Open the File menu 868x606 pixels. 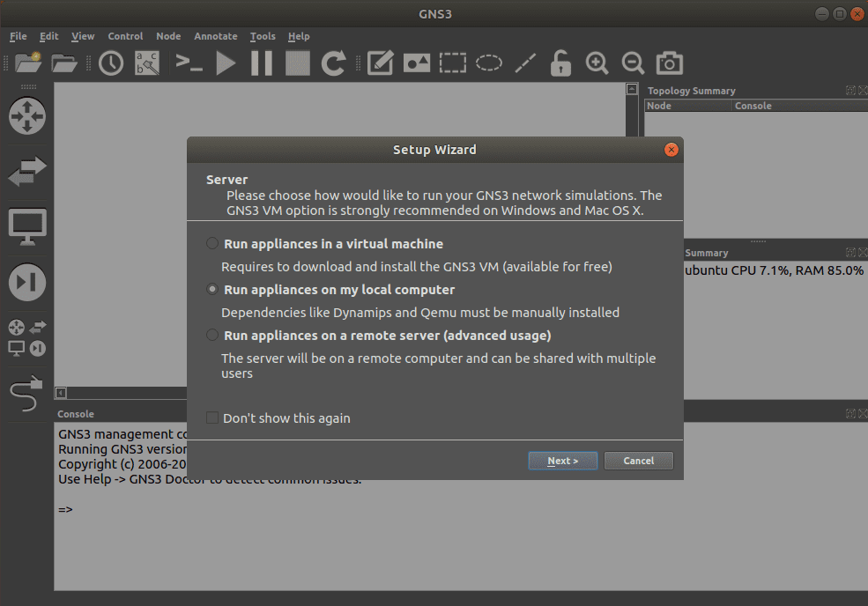[18, 36]
